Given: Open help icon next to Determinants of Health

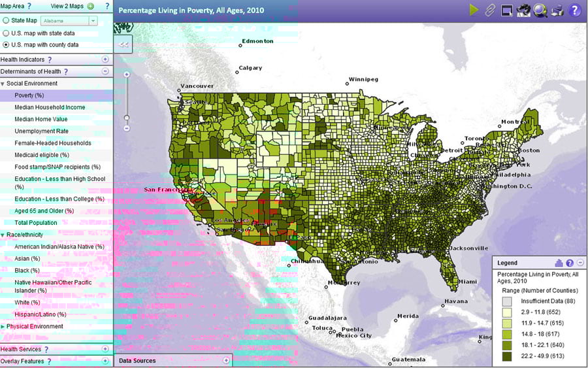Looking at the screenshot, I should point(66,72).
